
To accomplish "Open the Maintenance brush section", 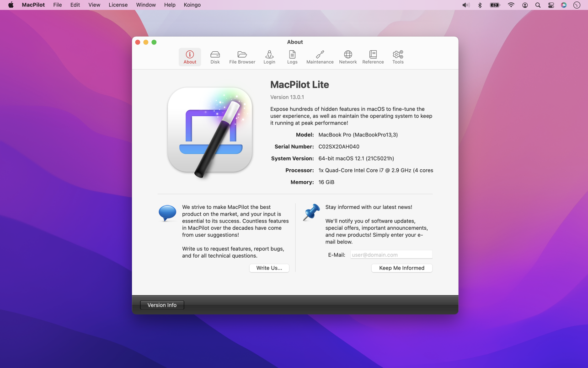I will point(320,57).
